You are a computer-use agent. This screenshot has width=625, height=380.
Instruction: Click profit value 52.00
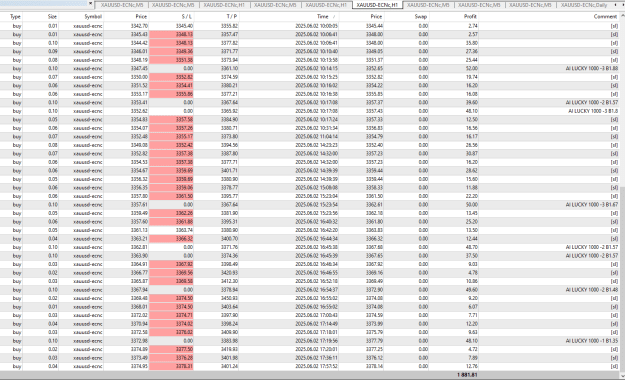point(472,69)
